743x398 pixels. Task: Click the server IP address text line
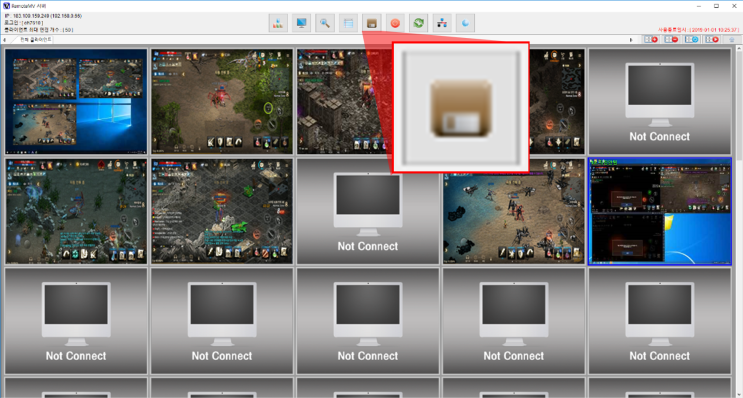coord(43,16)
